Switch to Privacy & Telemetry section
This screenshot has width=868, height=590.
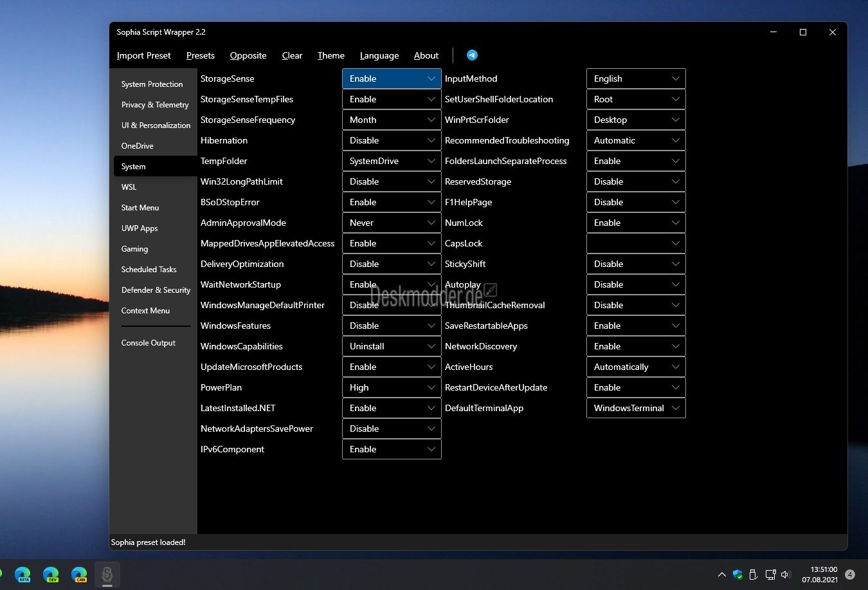pyautogui.click(x=155, y=105)
